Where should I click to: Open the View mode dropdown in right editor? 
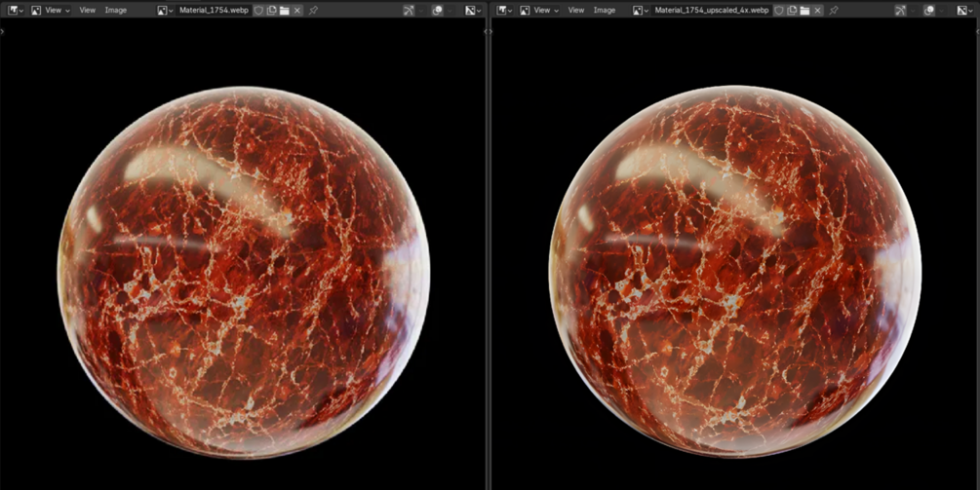click(x=538, y=10)
